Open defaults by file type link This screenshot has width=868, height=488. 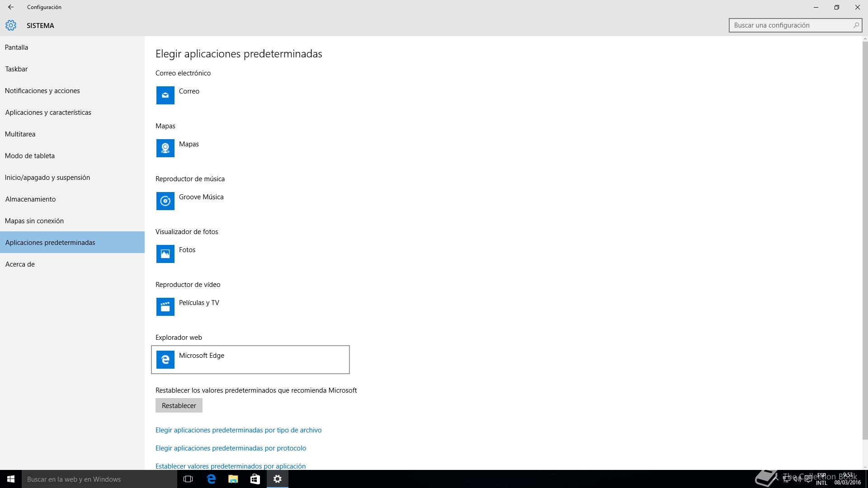pos(238,430)
